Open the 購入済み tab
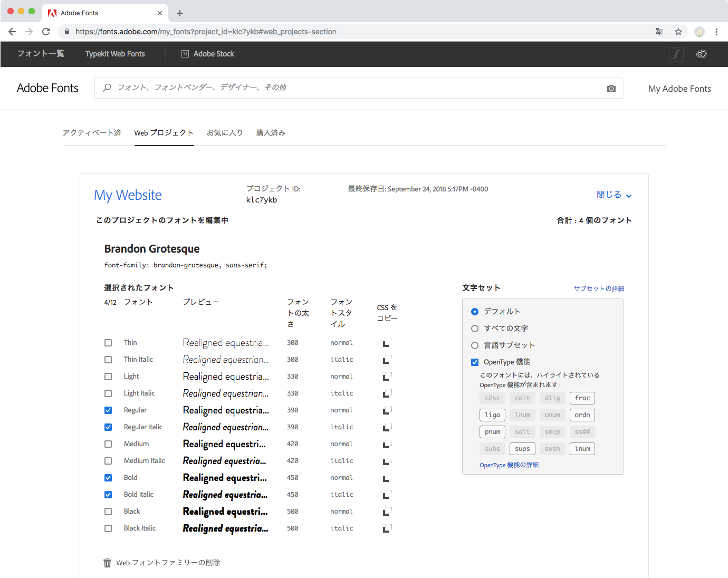This screenshot has width=728, height=578. (x=271, y=133)
